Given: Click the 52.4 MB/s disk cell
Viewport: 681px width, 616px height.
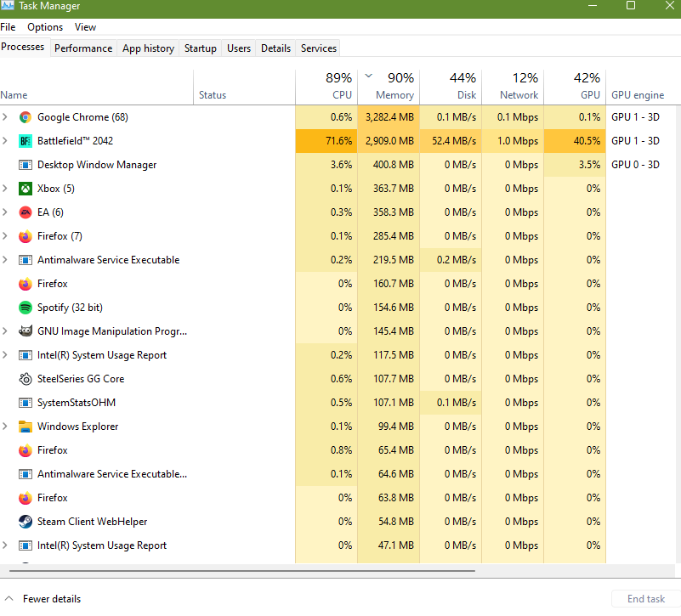Looking at the screenshot, I should pyautogui.click(x=451, y=141).
